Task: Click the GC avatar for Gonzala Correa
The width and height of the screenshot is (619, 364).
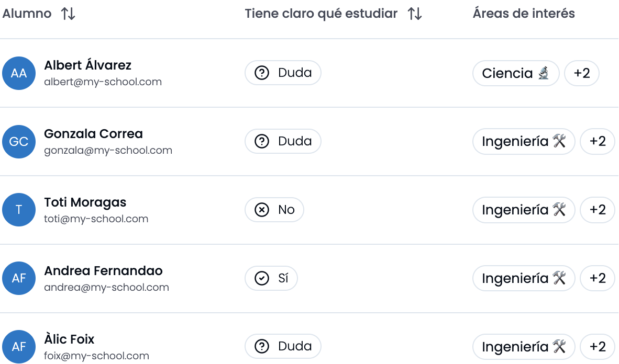Action: pos(19,142)
